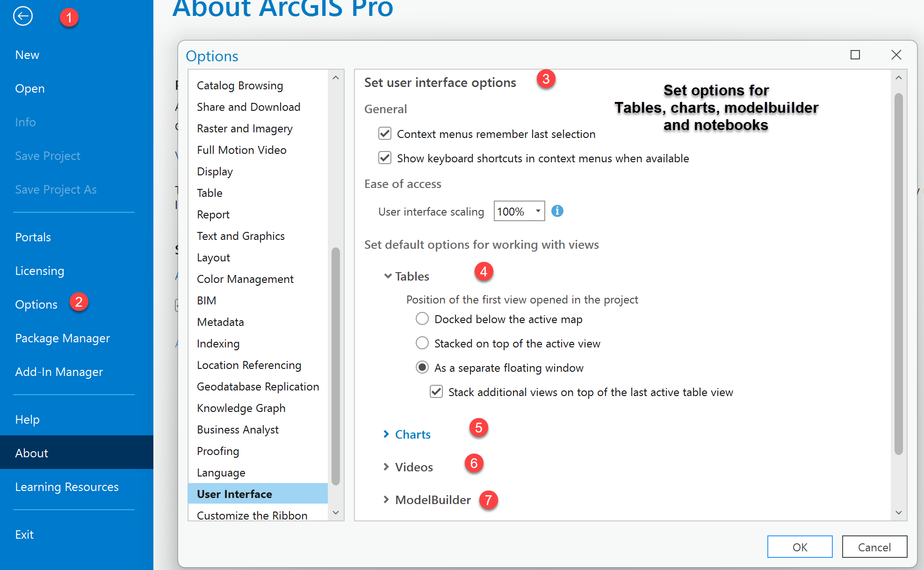Select 'Stacked on top of the active view'

click(422, 343)
